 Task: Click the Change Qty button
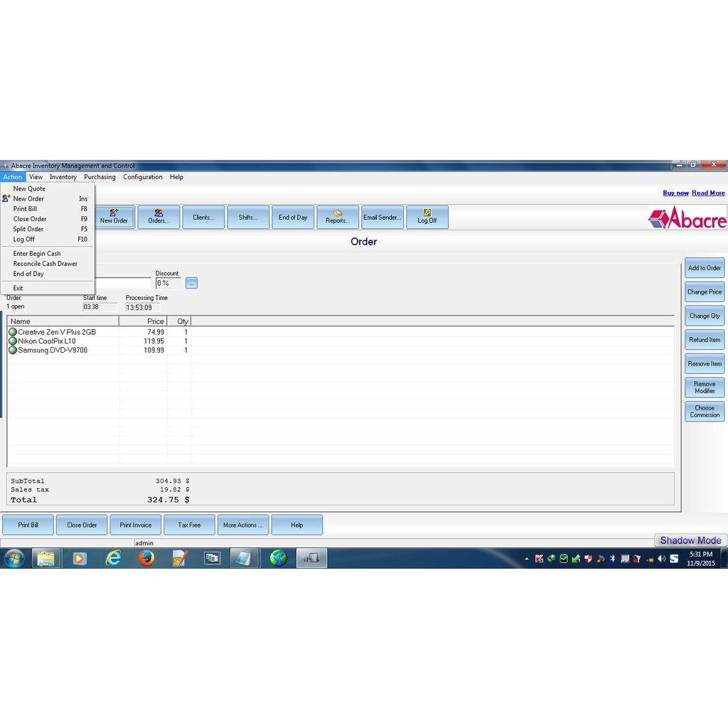(705, 316)
